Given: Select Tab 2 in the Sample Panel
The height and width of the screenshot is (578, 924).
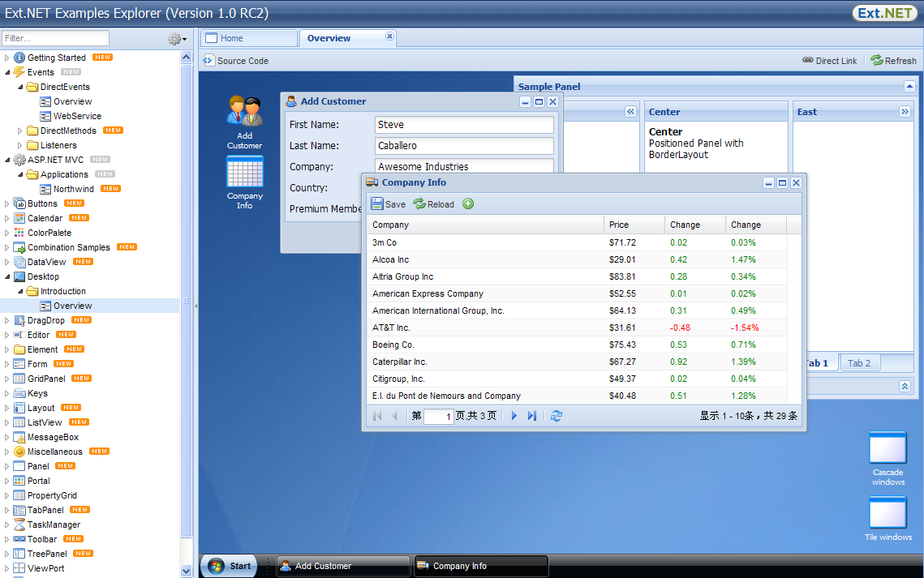Looking at the screenshot, I should 859,363.
